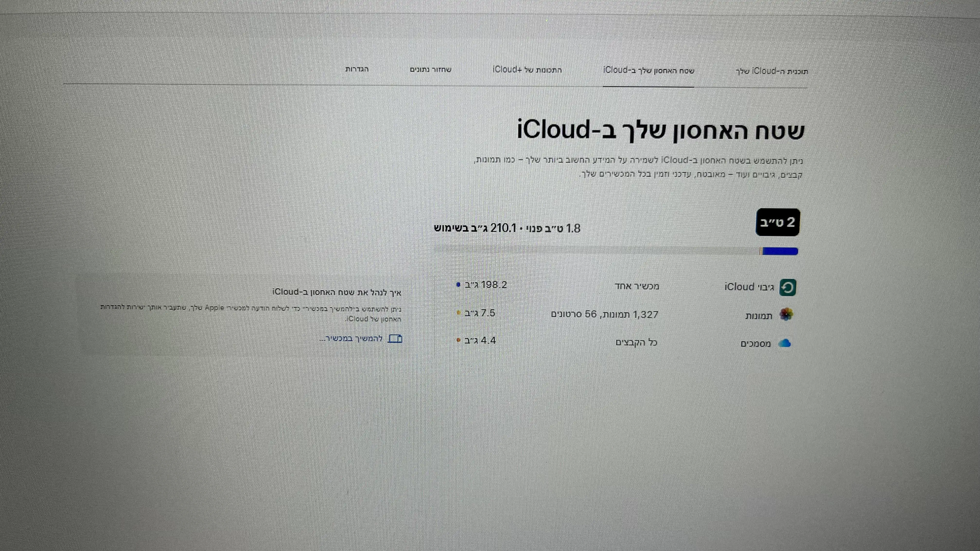Select the שטח האחסון שלך ב-iCloud tab
The height and width of the screenshot is (551, 980).
click(649, 71)
